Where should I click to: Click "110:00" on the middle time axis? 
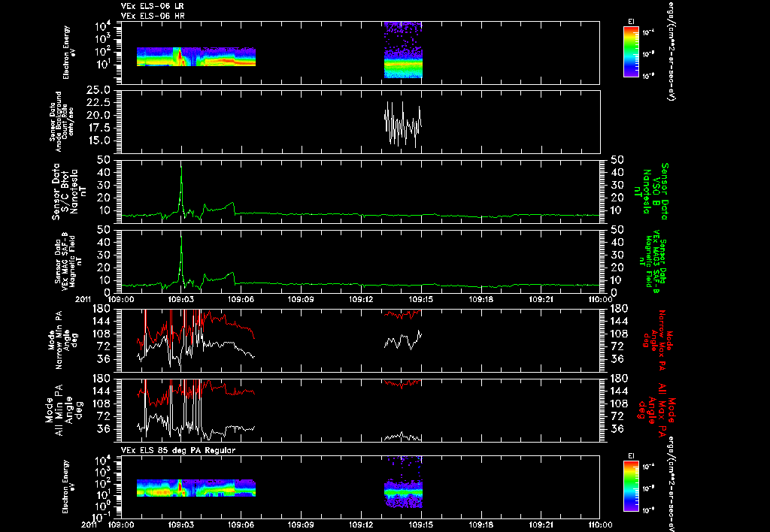pyautogui.click(x=600, y=299)
